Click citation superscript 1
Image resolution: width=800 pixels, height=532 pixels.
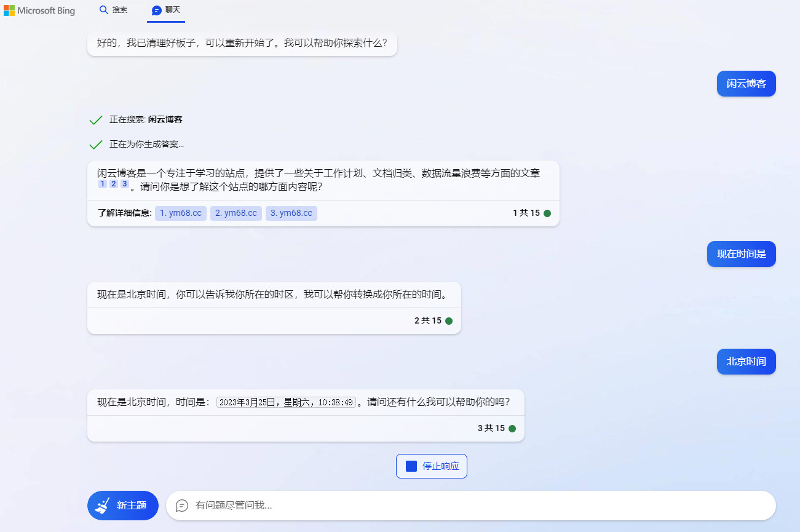click(x=103, y=184)
